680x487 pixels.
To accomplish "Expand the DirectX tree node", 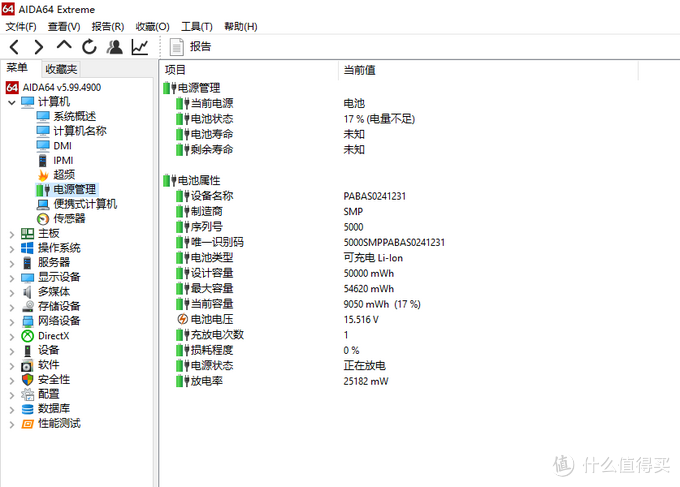I will [x=12, y=337].
